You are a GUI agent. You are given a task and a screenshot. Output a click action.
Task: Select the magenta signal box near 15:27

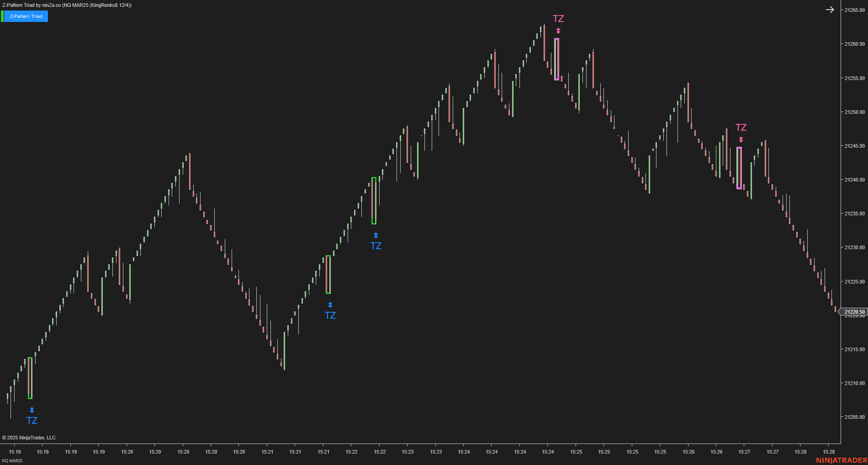tap(740, 167)
